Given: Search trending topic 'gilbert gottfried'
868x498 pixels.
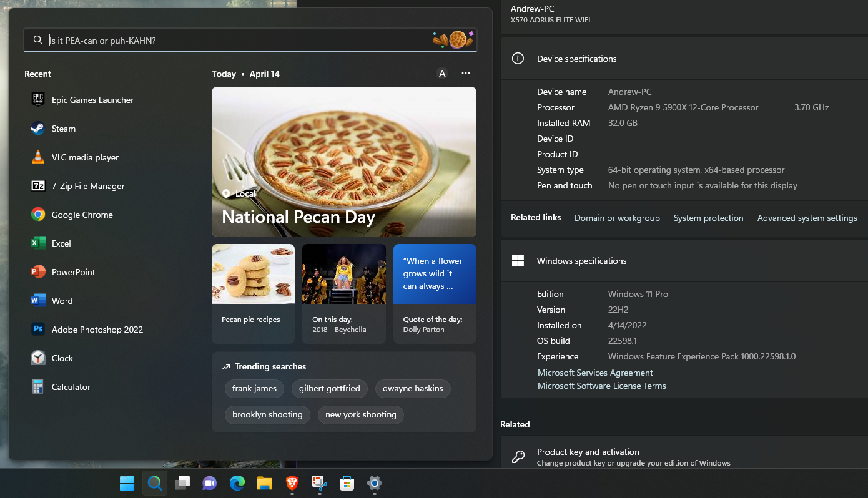Looking at the screenshot, I should 330,388.
